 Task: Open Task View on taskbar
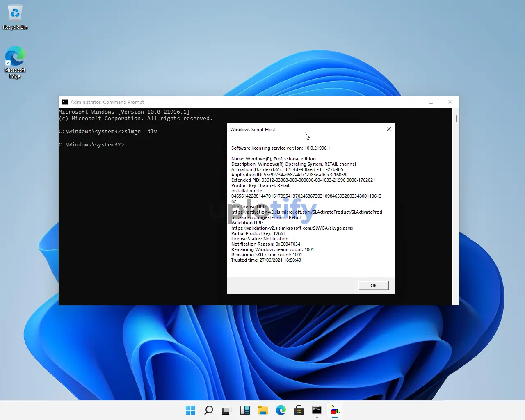click(x=226, y=410)
